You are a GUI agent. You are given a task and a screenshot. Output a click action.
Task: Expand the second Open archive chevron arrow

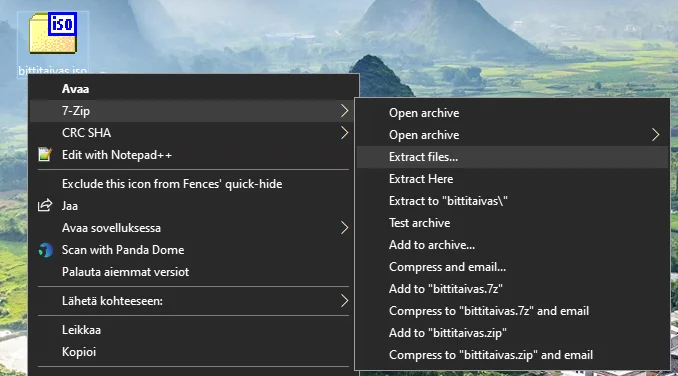click(656, 135)
